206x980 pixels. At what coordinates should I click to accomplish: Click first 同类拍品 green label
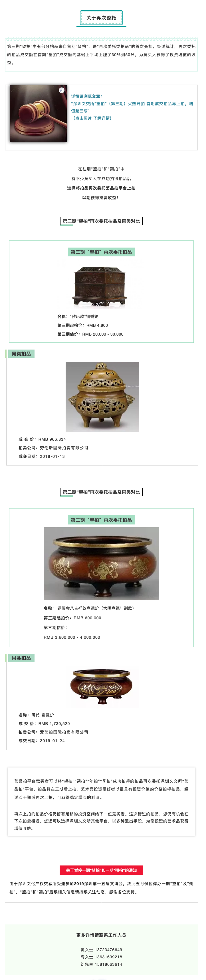click(21, 354)
